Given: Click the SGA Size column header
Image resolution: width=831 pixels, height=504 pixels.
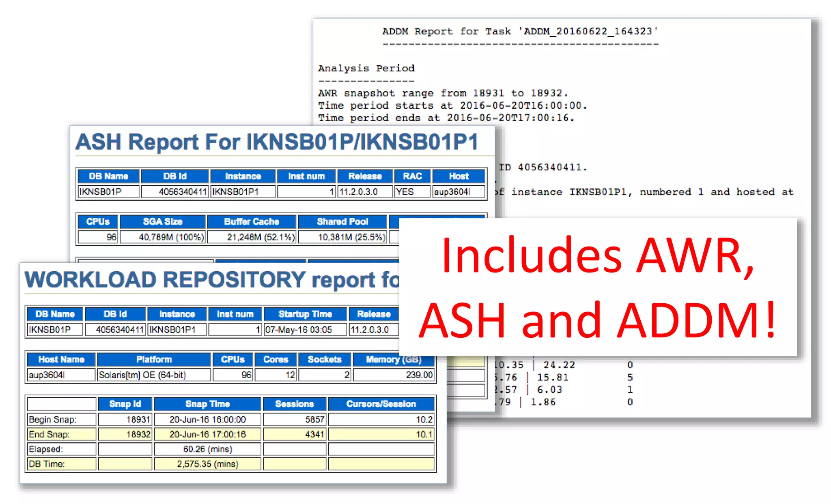Looking at the screenshot, I should coord(162,222).
